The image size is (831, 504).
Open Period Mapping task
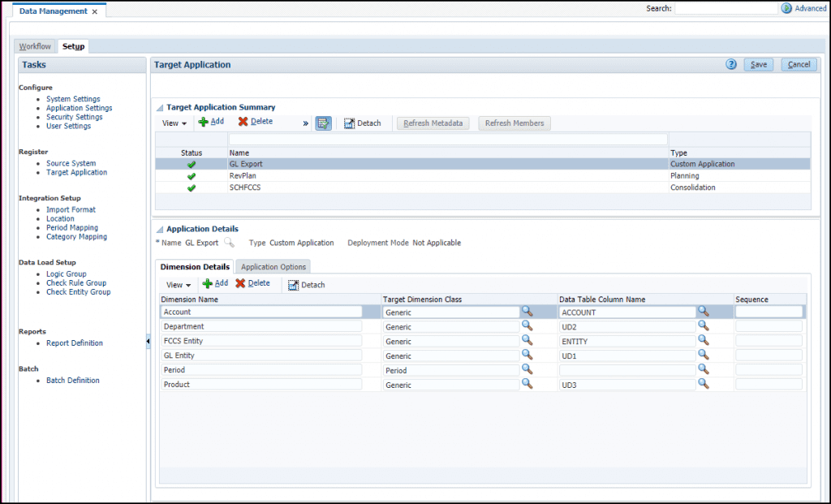click(72, 228)
